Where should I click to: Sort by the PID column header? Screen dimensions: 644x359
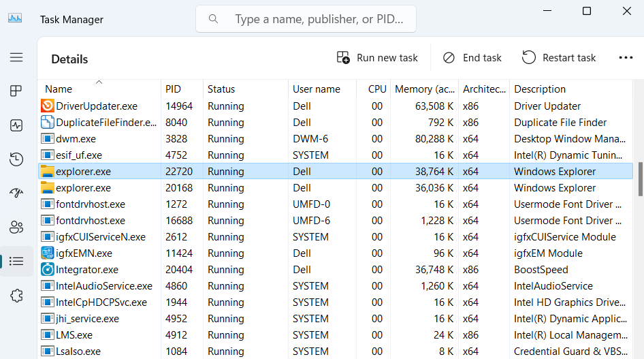click(x=182, y=89)
